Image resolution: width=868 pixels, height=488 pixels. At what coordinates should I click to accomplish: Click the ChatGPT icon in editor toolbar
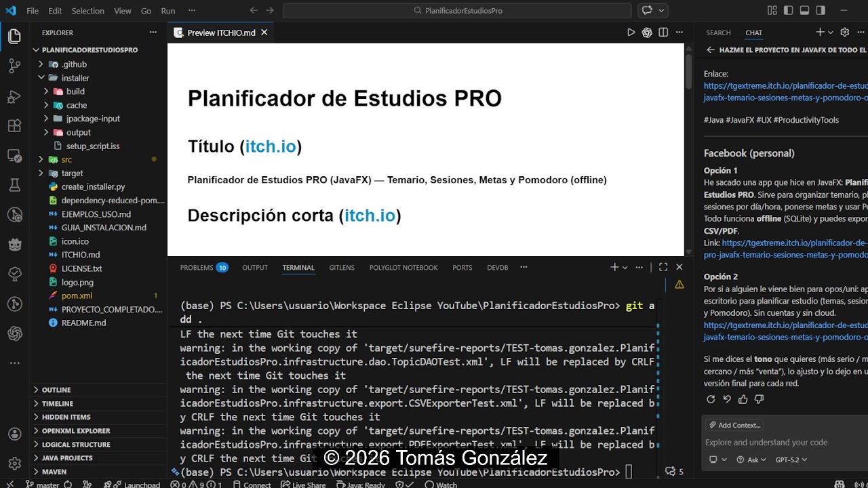coord(647,33)
